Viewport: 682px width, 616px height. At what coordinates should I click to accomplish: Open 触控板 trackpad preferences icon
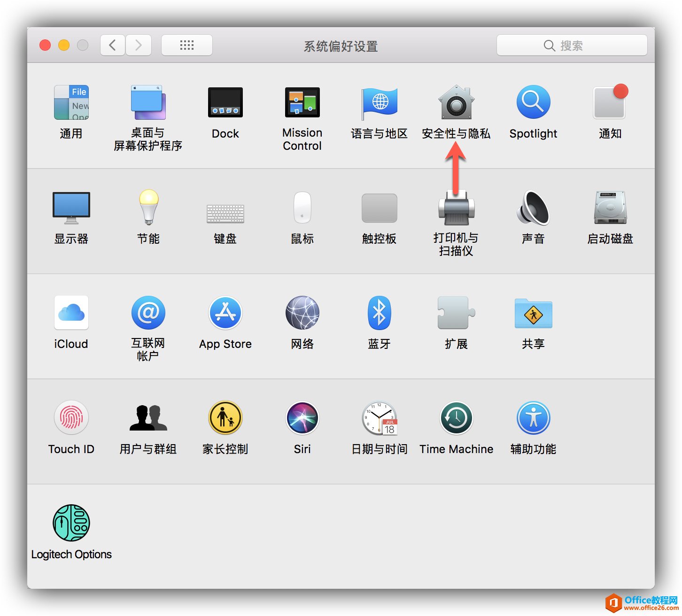tap(380, 208)
